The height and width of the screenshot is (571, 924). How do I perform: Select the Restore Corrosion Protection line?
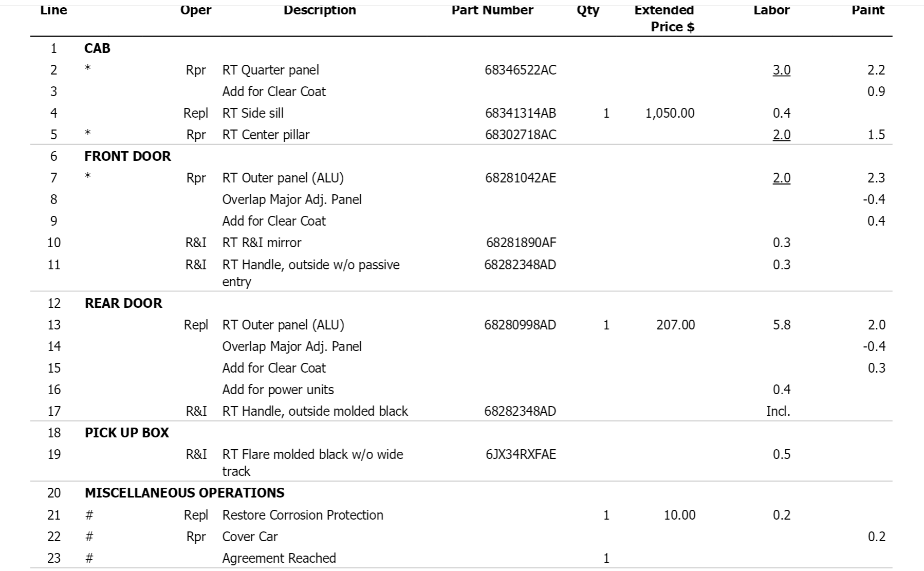[461, 515]
